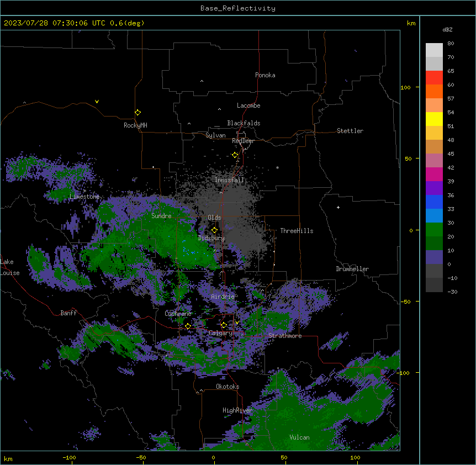Click the Lacombe city label
476x465 pixels.
(248, 105)
